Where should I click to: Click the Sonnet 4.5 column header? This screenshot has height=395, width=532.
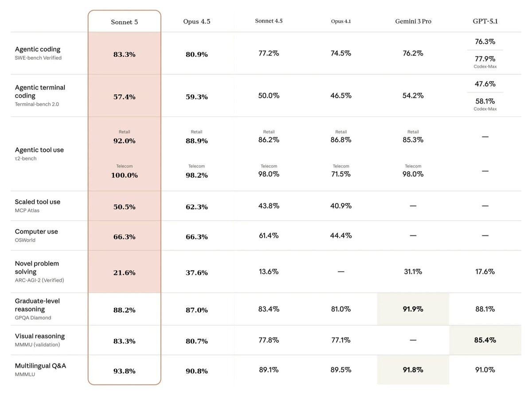pyautogui.click(x=269, y=21)
